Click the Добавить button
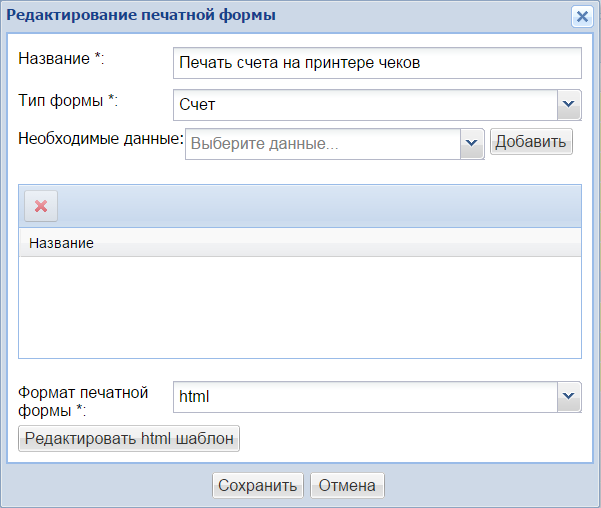 [530, 142]
